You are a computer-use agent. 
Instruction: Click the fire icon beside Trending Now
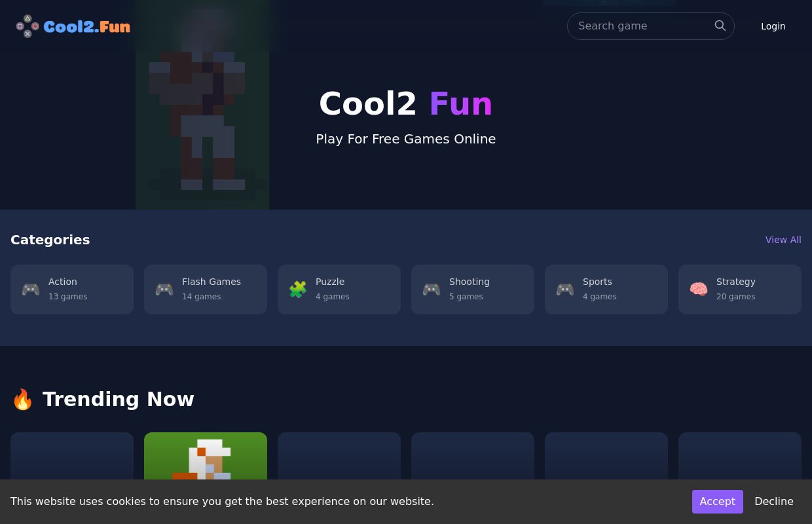(x=23, y=399)
